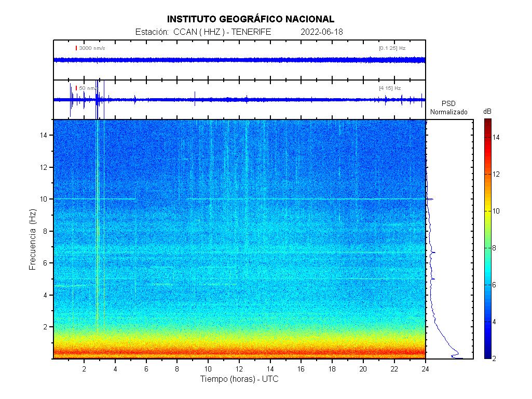Image resolution: width=532 pixels, height=399 pixels.
Task: Pick the dark blue bottom of the color bar
Action: coord(488,355)
